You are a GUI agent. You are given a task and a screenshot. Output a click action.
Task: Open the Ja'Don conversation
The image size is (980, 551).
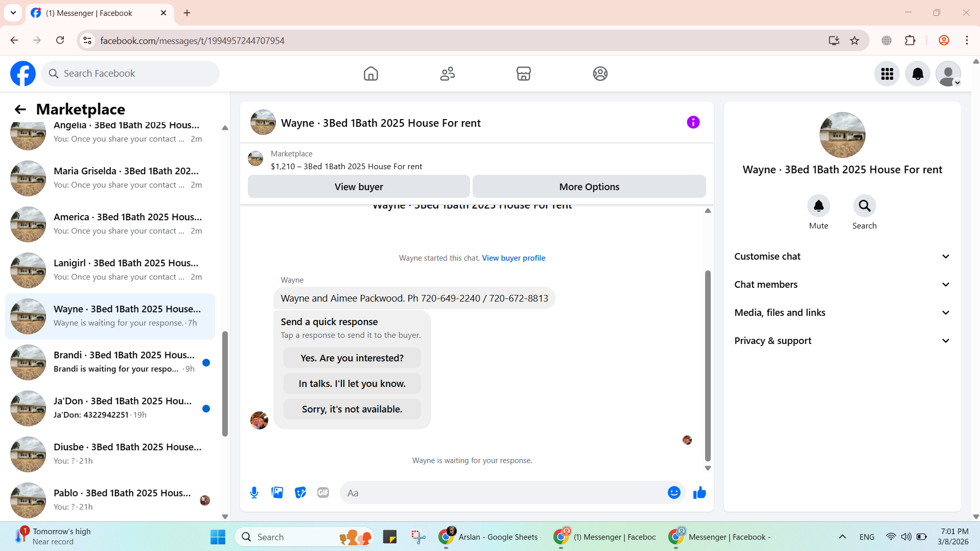(x=110, y=408)
